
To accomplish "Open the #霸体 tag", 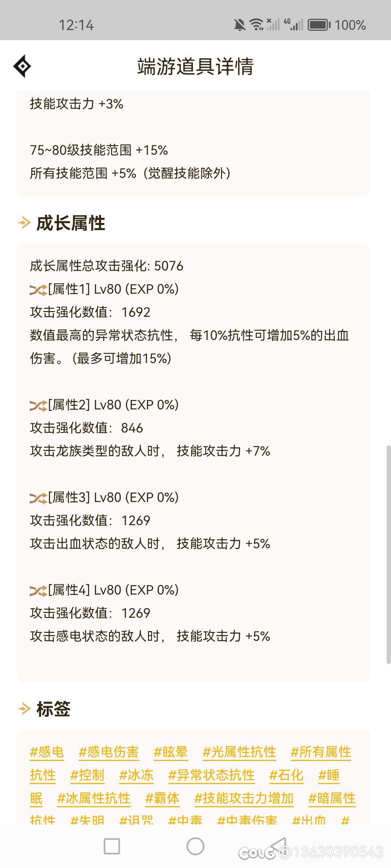I will [x=162, y=798].
